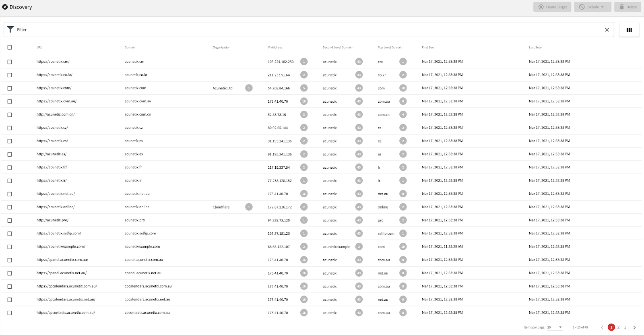The image size is (644, 335).
Task: Open the Items per page dropdown
Action: 555,327
